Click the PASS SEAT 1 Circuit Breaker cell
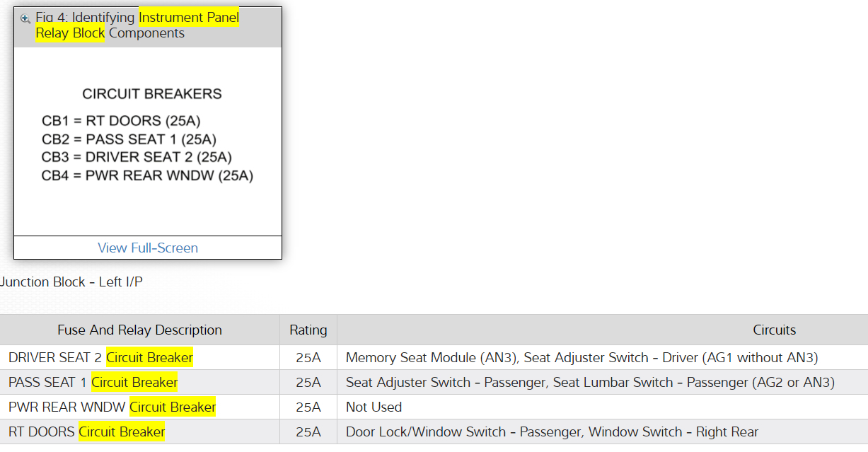Viewport: 868px width, 452px height. [x=93, y=383]
